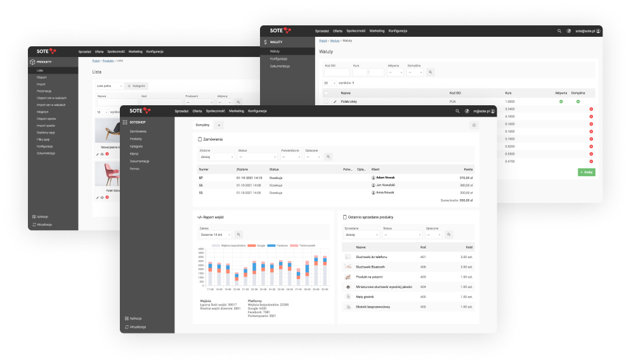Image resolution: width=631 pixels, height=364 pixels.
Task: Add a new dashboard tab with the plus icon
Action: point(219,126)
